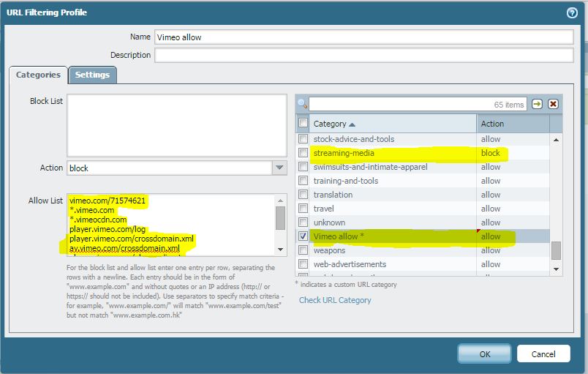Check the weapons checkbox
Image resolution: width=588 pixels, height=374 pixels.
tap(303, 250)
